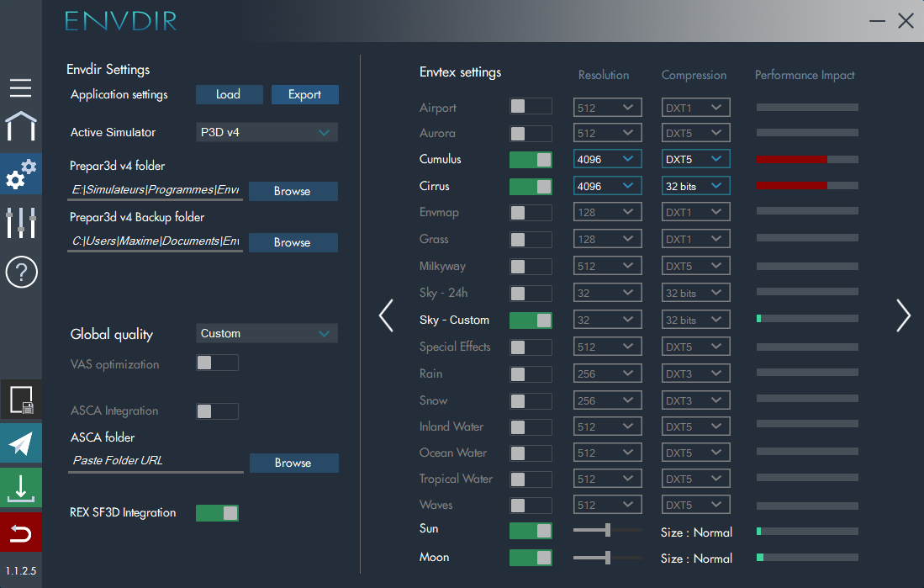Open the mixer sliders icon
This screenshot has width=924, height=588.
click(x=20, y=222)
